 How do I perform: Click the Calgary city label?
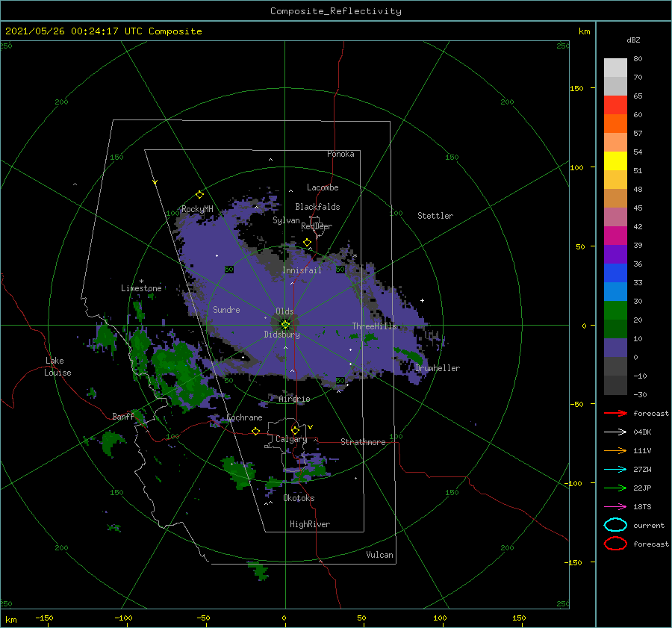click(291, 439)
